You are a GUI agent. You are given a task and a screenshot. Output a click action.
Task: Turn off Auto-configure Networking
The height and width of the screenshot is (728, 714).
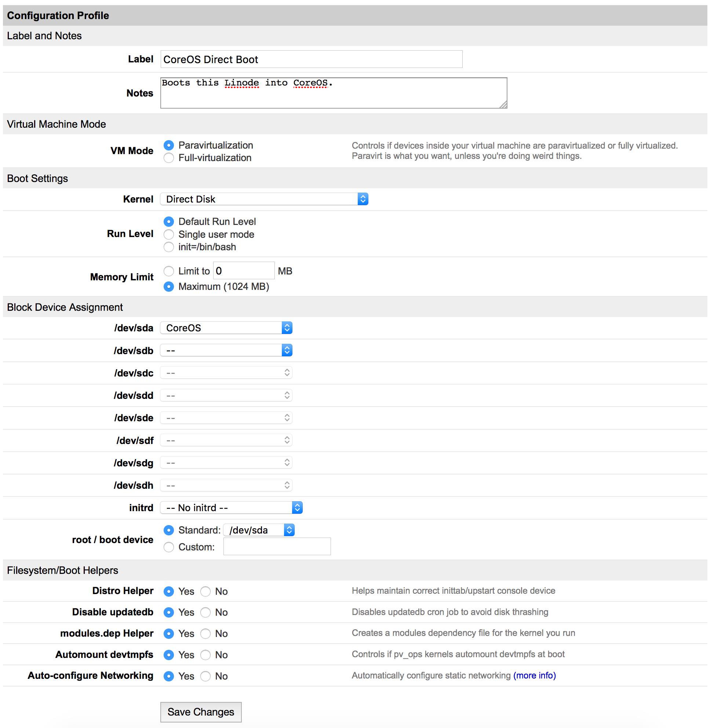[x=205, y=676]
